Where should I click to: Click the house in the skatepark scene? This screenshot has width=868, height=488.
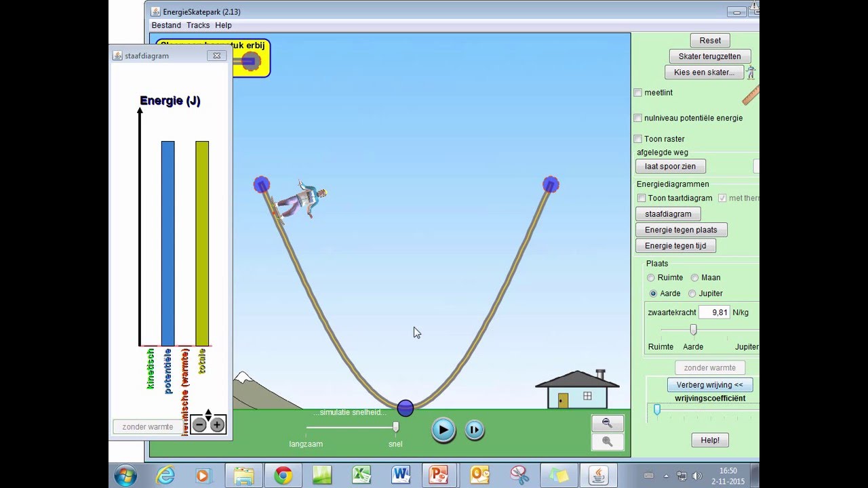[577, 389]
